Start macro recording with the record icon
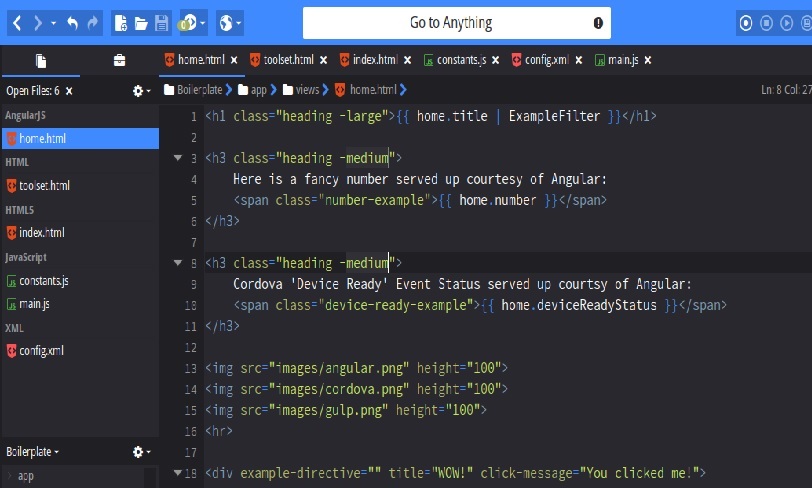This screenshot has width=812, height=488. (x=746, y=22)
